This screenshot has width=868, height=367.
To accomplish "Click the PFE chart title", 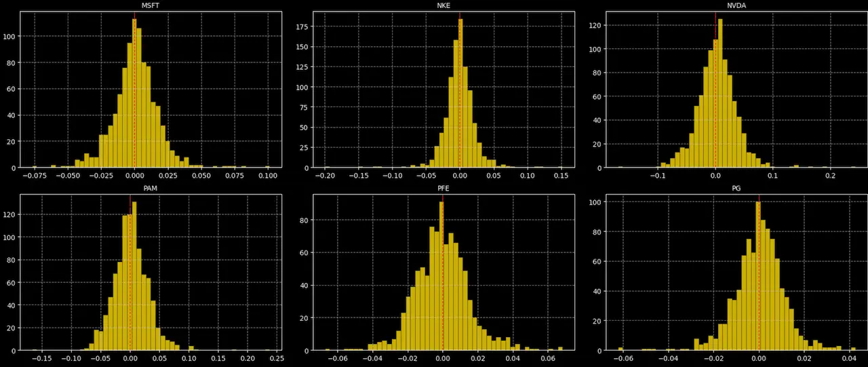I will pos(443,187).
